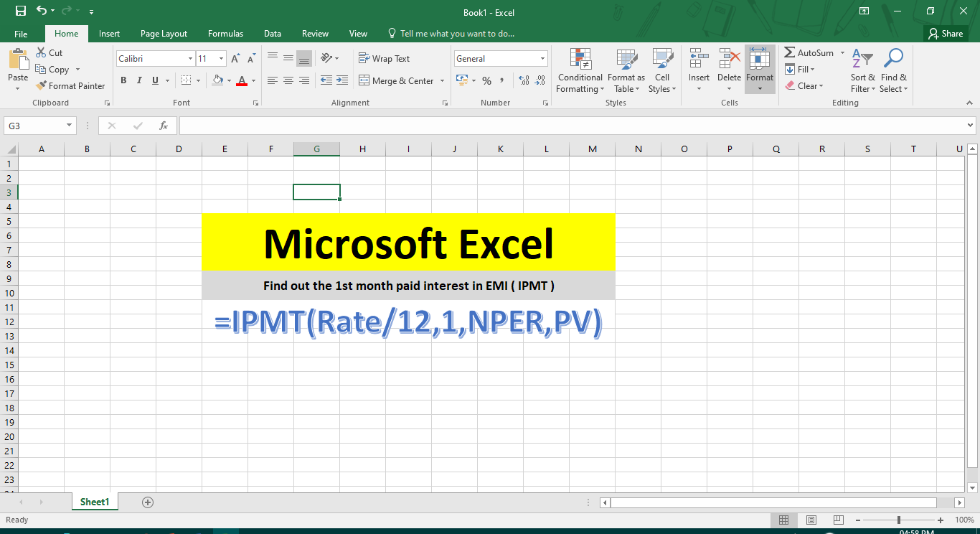Switch to the Insert tab
The image size is (980, 534).
(x=109, y=34)
